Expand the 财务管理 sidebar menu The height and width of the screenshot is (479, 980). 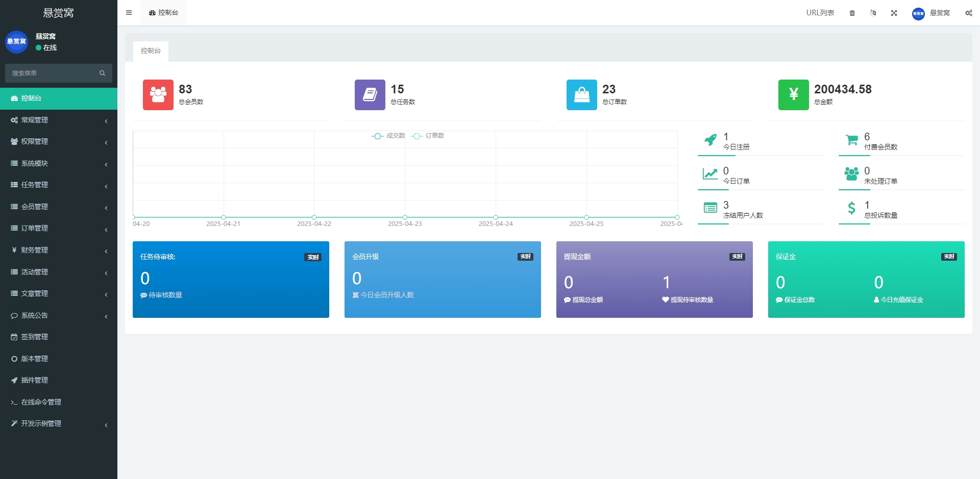point(59,250)
